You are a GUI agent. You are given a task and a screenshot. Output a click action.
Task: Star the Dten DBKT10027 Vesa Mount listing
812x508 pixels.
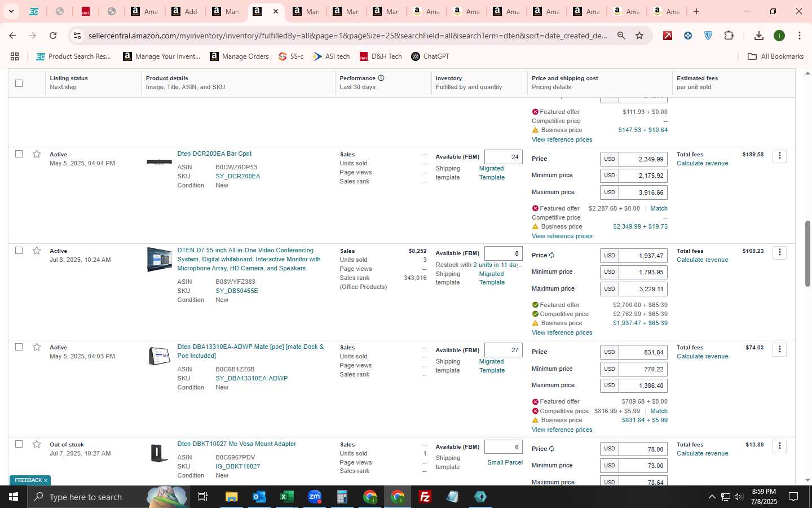[37, 444]
